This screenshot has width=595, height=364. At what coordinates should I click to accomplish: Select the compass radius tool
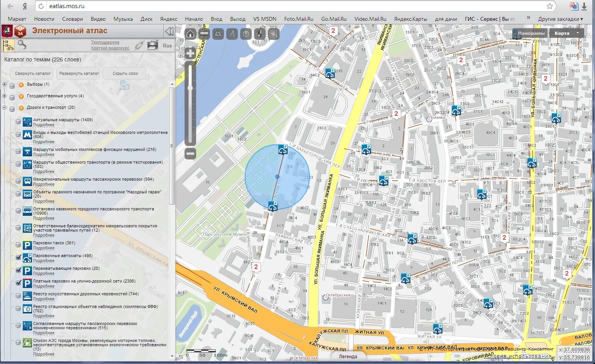click(232, 34)
